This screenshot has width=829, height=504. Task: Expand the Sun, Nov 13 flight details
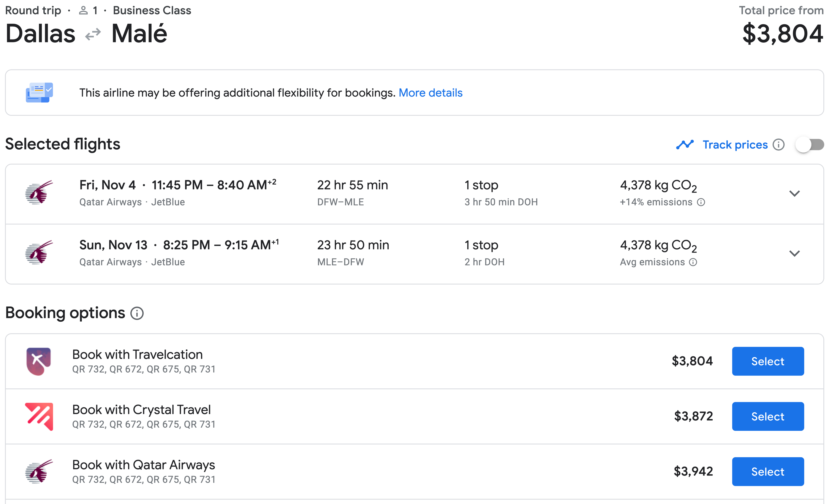click(x=794, y=253)
